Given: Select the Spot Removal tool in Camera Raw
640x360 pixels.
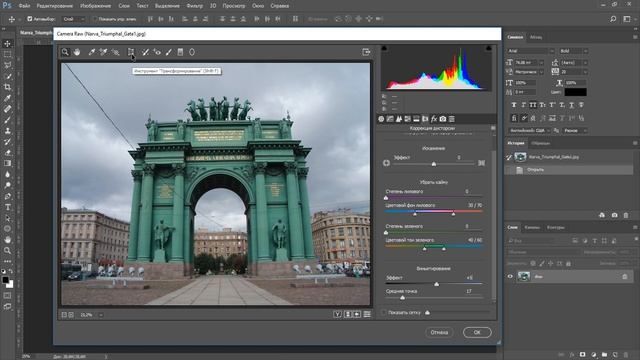Looking at the screenshot, I should (145, 52).
